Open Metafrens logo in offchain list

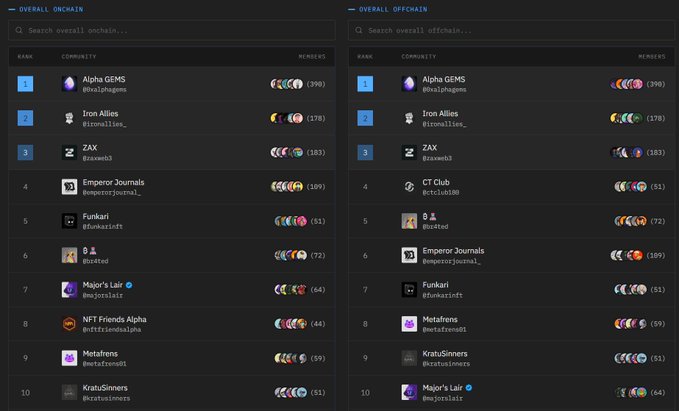pos(409,324)
